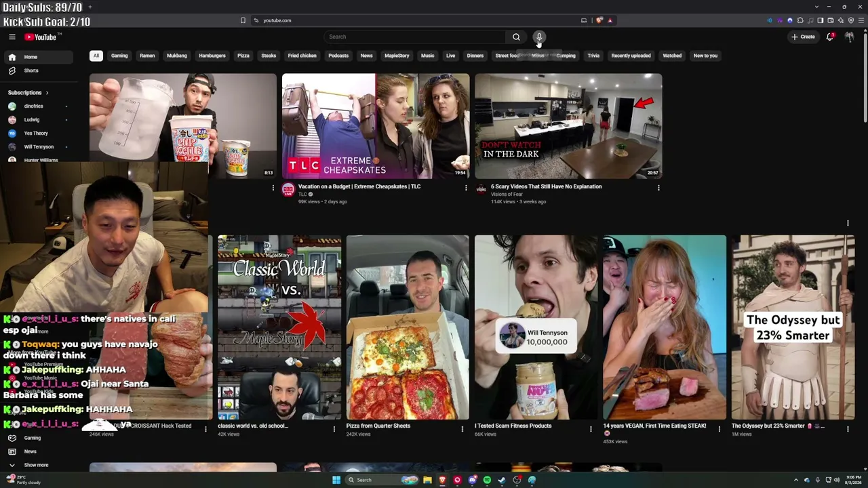Open the YouTube hamburger guide menu

pos(12,37)
